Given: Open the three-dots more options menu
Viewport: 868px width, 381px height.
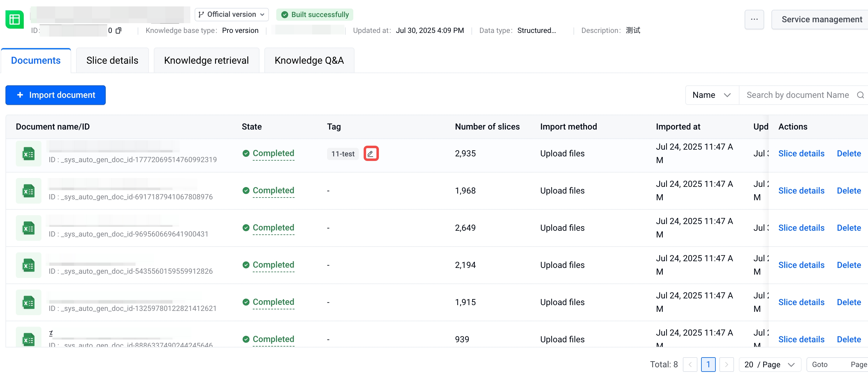Looking at the screenshot, I should (x=754, y=20).
